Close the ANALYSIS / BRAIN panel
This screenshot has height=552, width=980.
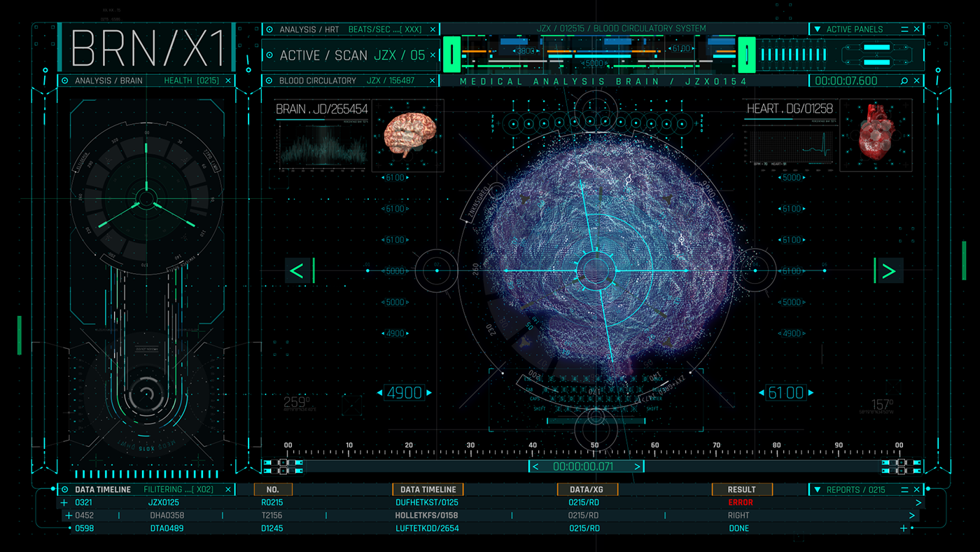(228, 81)
